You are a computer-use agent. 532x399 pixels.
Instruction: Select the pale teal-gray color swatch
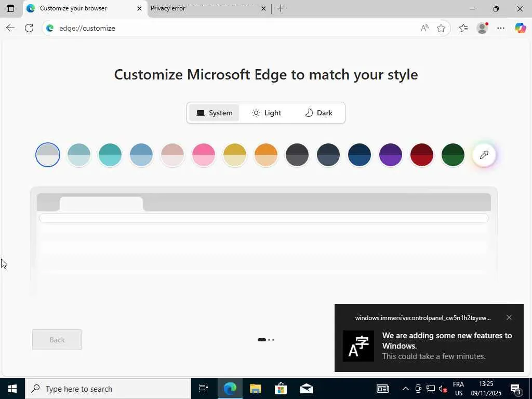[x=79, y=155]
